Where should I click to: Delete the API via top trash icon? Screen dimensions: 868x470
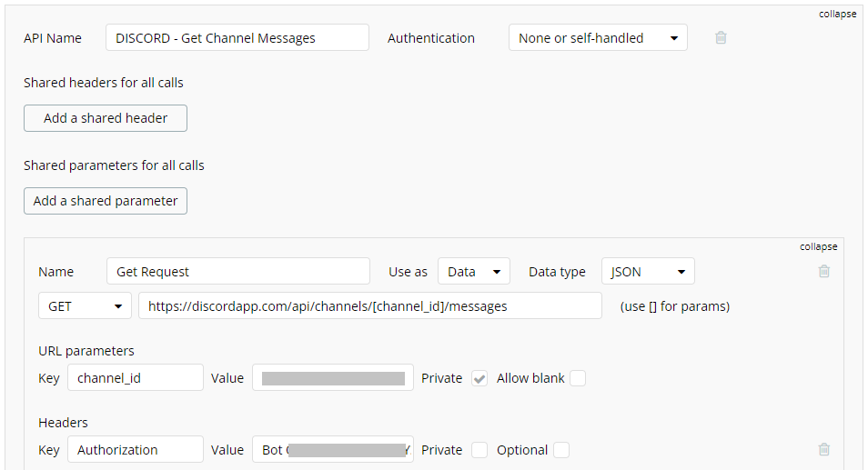tap(721, 37)
